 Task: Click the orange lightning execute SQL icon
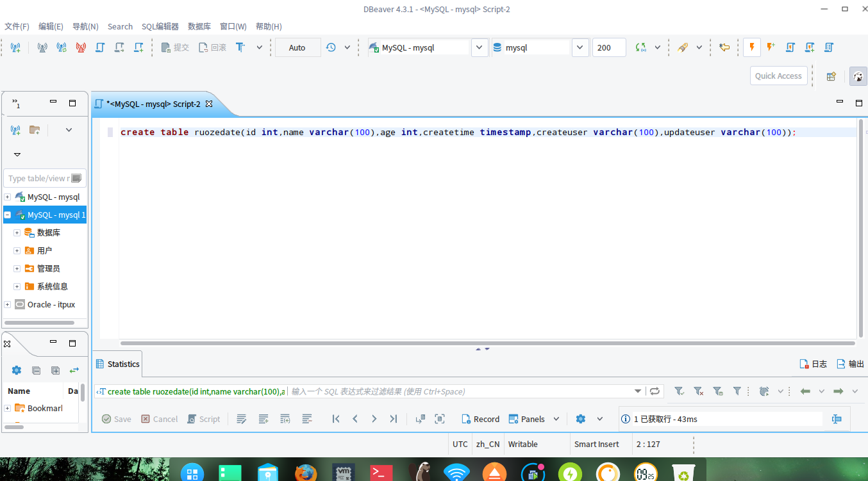(x=752, y=47)
